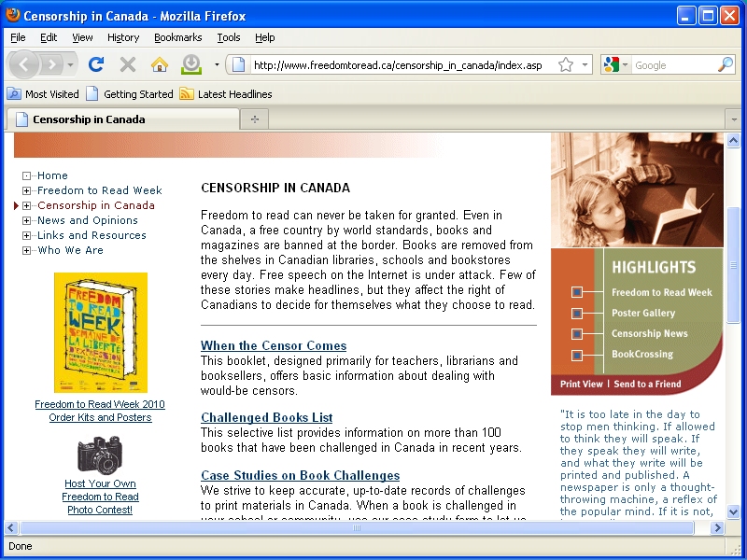Open When the Censor Comes link
Image resolution: width=747 pixels, height=560 pixels.
274,345
